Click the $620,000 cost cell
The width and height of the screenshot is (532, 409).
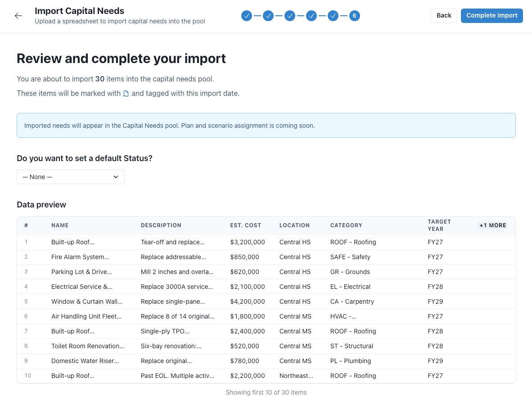[245, 272]
